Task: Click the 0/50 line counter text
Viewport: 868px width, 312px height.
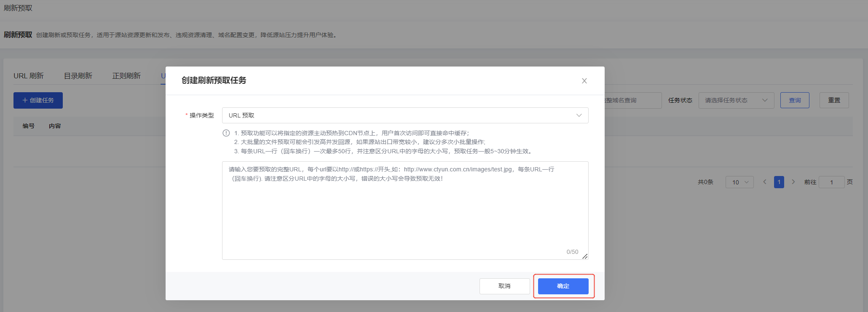Action: coord(572,252)
